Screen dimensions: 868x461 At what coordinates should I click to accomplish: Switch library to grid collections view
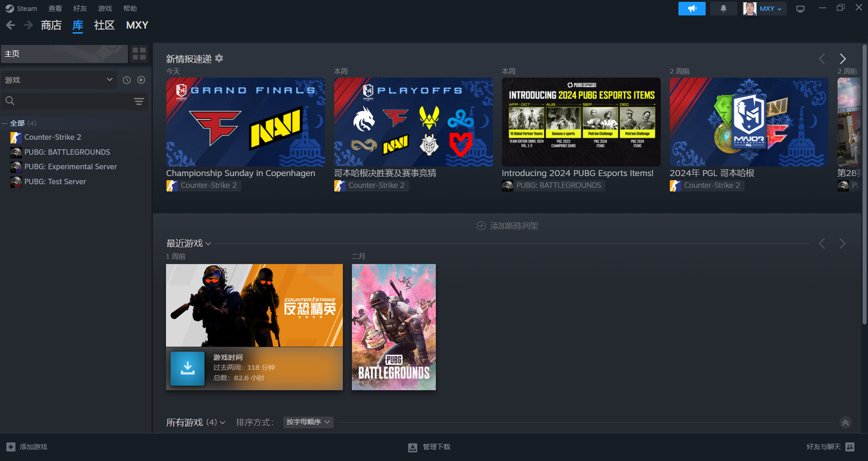click(139, 54)
